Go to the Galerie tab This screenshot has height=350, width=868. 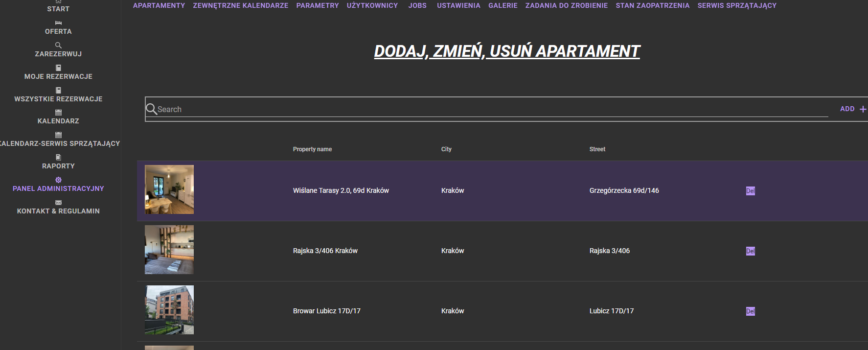click(503, 5)
